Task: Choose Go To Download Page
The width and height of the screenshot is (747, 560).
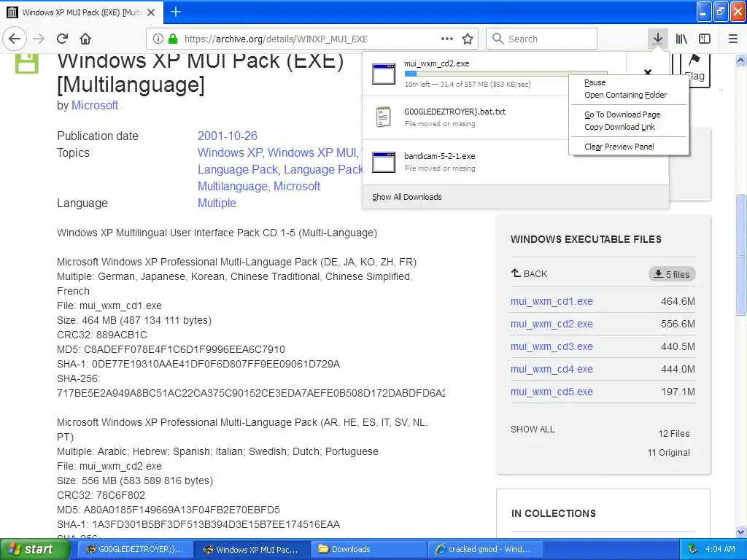Action: pyautogui.click(x=622, y=114)
